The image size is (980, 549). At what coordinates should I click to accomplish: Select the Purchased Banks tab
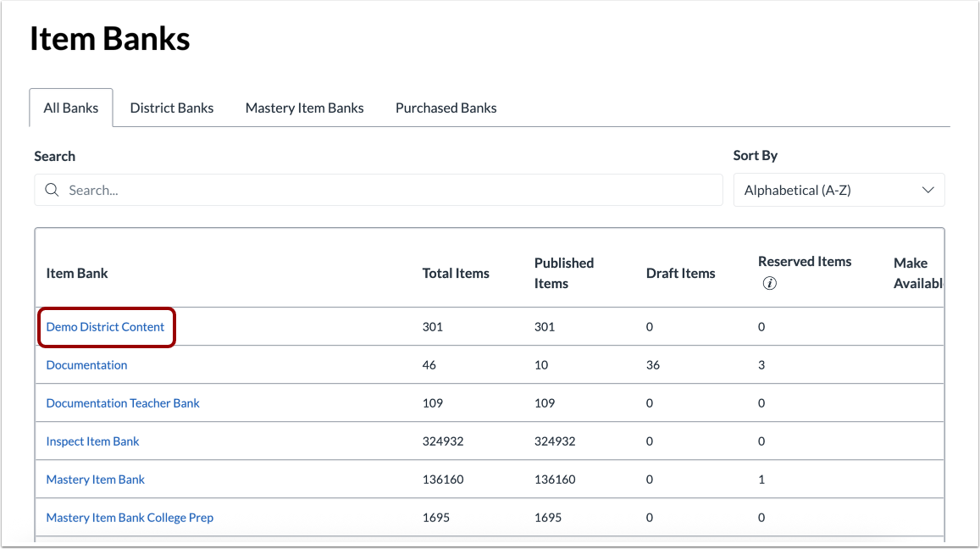pyautogui.click(x=446, y=108)
